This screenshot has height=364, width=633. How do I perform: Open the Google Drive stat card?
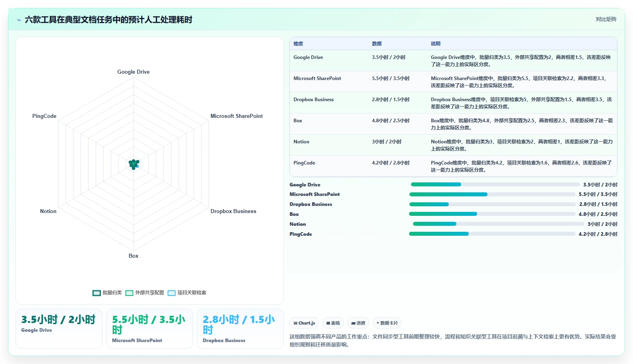[x=59, y=329]
